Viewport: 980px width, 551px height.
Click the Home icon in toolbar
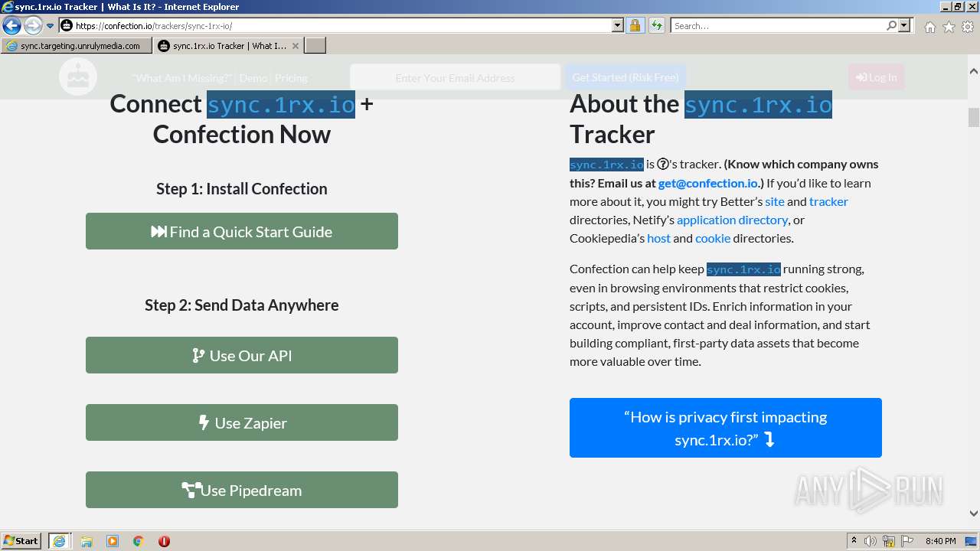point(929,27)
